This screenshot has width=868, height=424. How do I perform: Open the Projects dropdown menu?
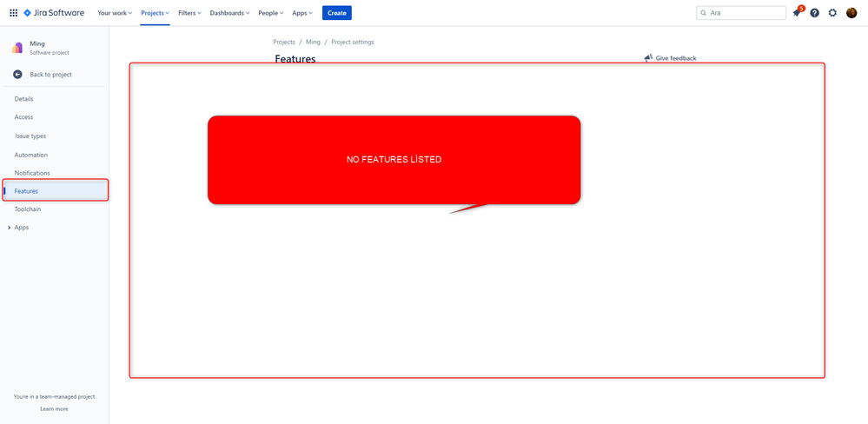click(155, 13)
